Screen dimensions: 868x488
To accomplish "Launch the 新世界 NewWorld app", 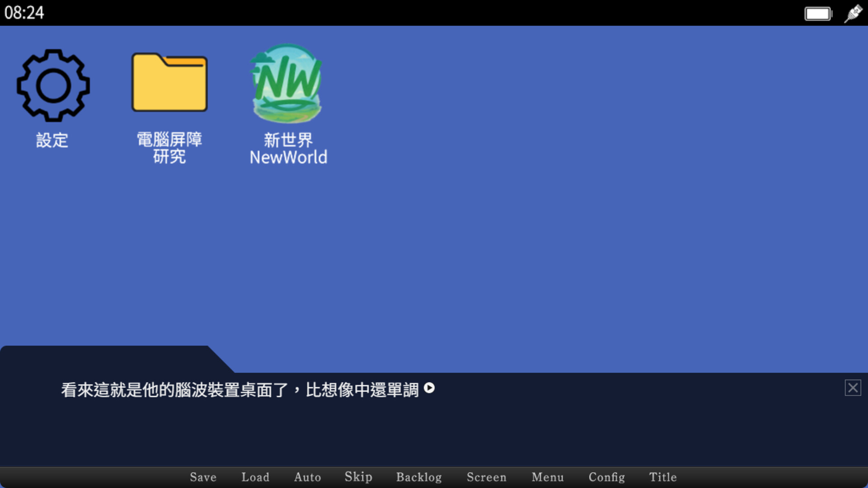I will pos(288,84).
